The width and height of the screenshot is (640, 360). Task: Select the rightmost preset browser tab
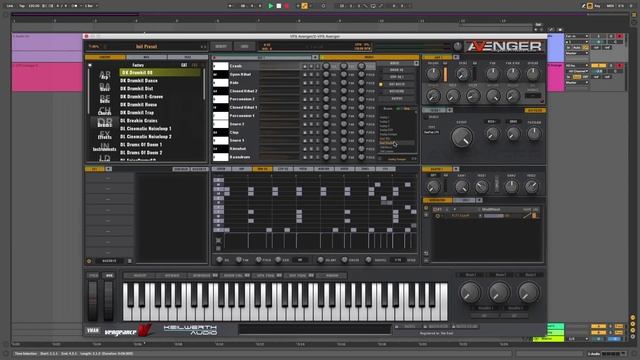pyautogui.click(x=187, y=57)
